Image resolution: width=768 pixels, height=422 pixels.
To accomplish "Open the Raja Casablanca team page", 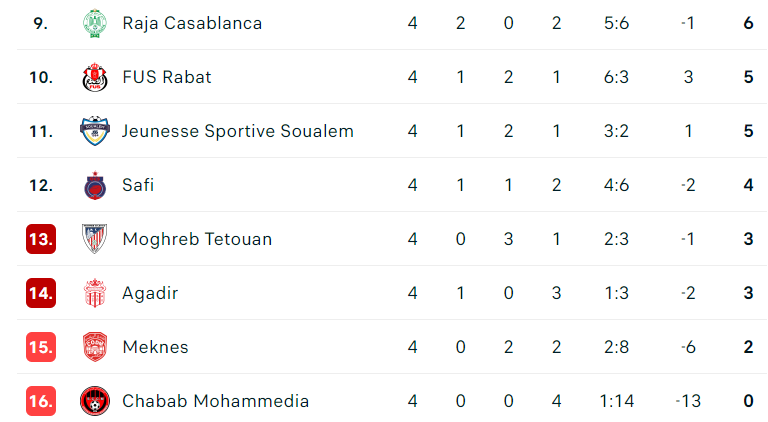I will [x=192, y=23].
